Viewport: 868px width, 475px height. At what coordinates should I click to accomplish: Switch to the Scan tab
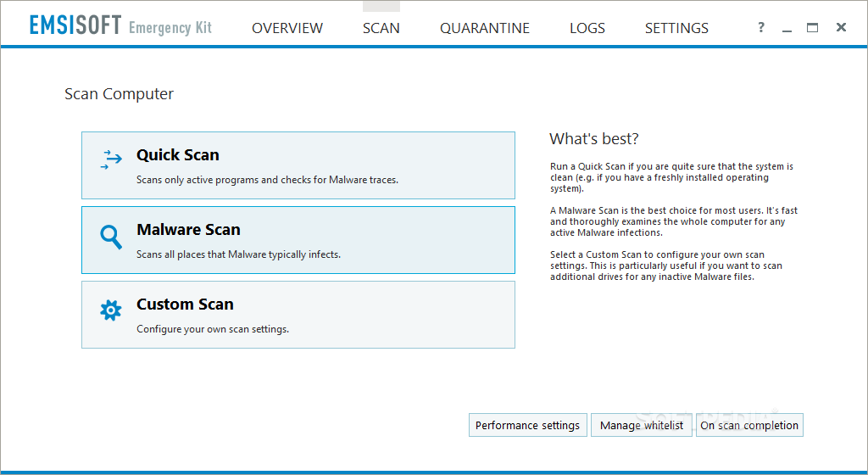click(x=381, y=28)
